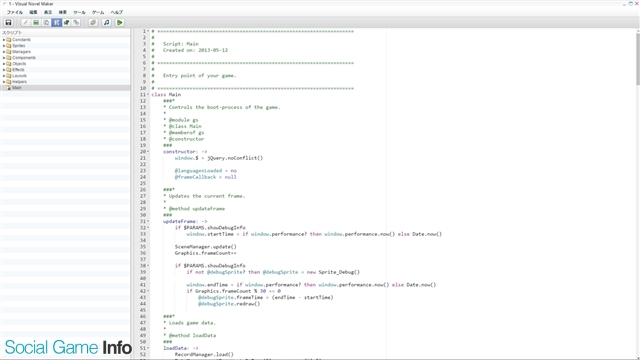This screenshot has height=360, width=640.
Task: Click the 'constructor: ->' code line
Action: [185, 152]
